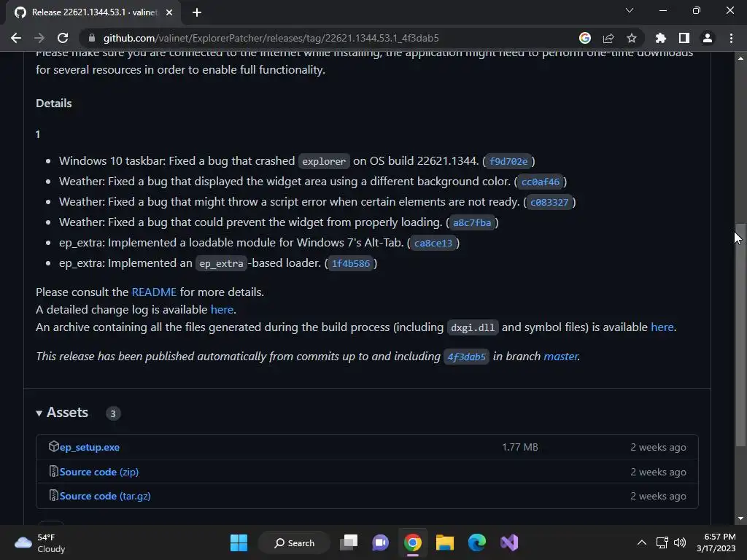The image size is (747, 560).
Task: Open commit 1f4b586 link
Action: [351, 264]
